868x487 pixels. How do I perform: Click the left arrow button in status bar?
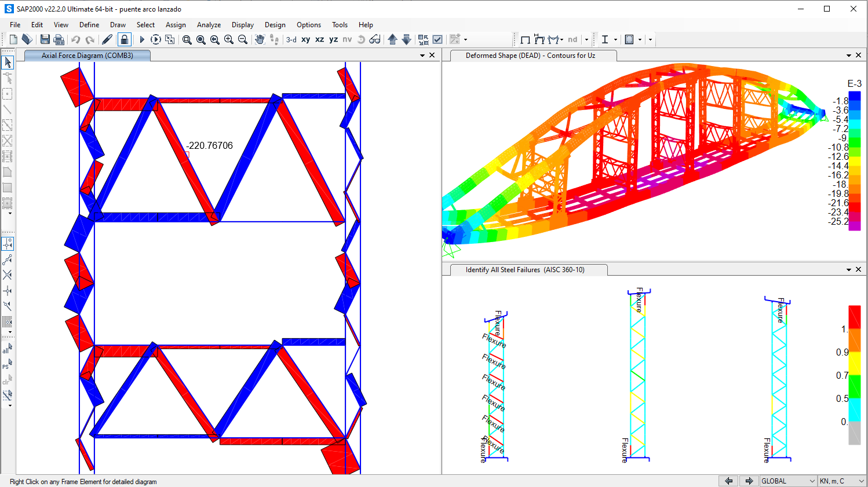coord(728,481)
